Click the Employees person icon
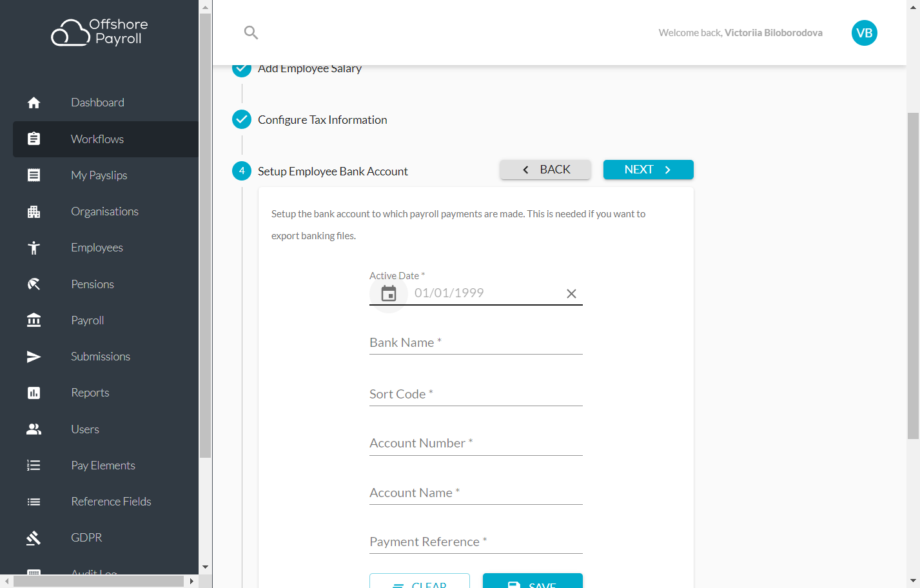 (x=34, y=248)
